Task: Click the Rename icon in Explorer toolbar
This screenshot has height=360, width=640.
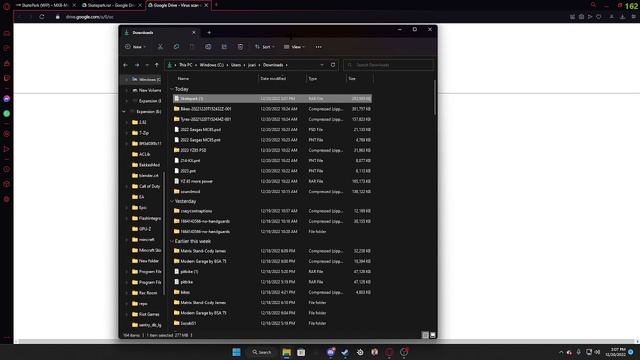Action: click(208, 47)
